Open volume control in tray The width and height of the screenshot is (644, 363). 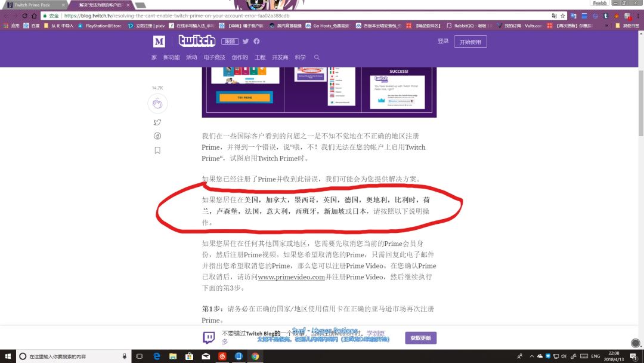point(564,356)
